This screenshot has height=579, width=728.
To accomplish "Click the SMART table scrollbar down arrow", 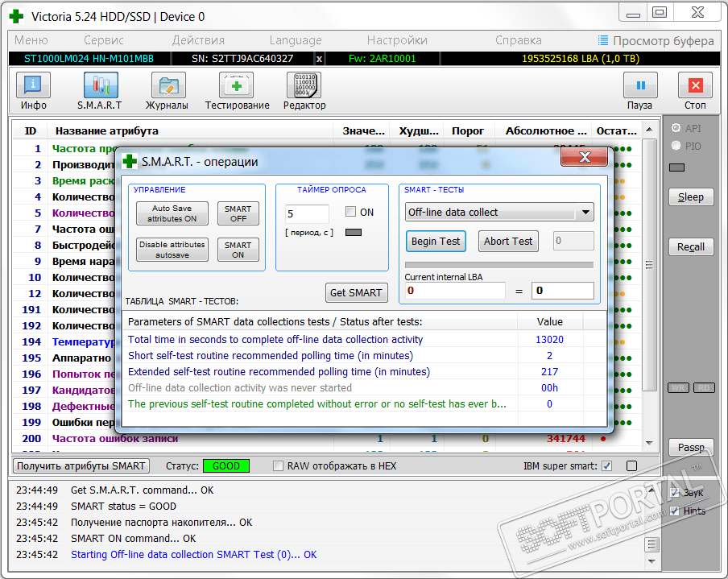I will (x=650, y=443).
